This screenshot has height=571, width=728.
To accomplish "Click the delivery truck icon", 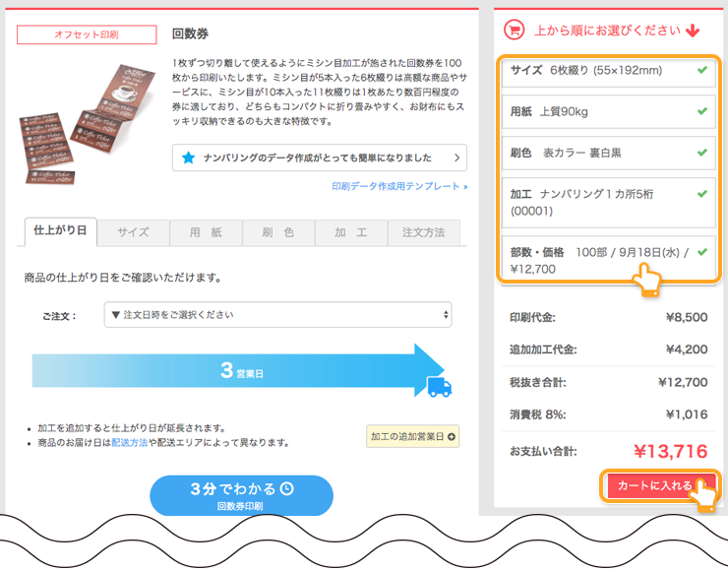I will (439, 387).
